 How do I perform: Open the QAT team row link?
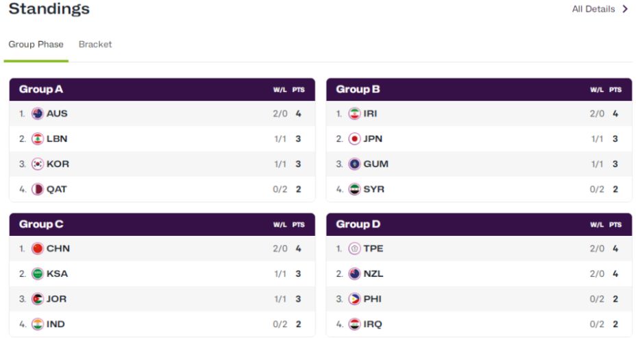click(x=57, y=189)
